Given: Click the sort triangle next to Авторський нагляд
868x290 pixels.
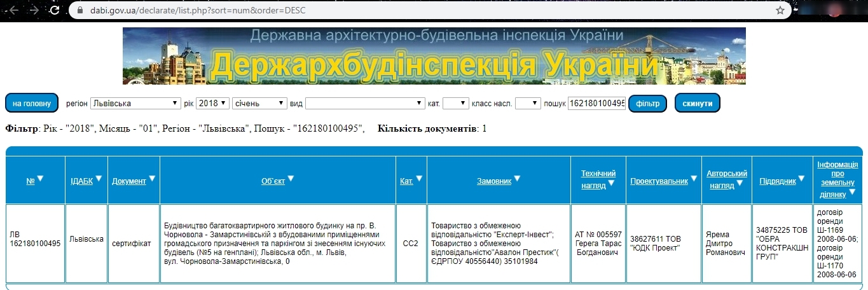Looking at the screenshot, I should tap(741, 184).
